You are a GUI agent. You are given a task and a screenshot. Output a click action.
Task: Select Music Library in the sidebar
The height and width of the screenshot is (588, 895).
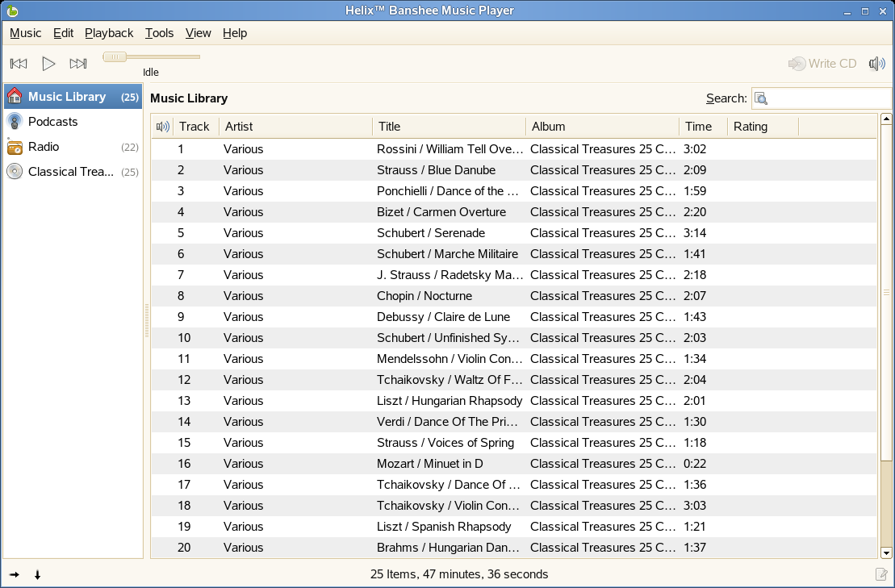pyautogui.click(x=73, y=96)
